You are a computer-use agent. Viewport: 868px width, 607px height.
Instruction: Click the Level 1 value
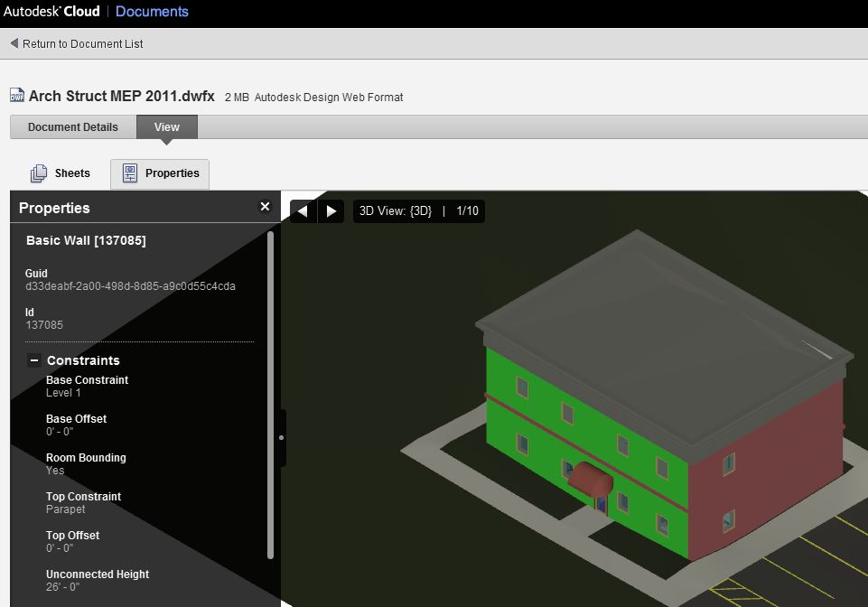[63, 393]
